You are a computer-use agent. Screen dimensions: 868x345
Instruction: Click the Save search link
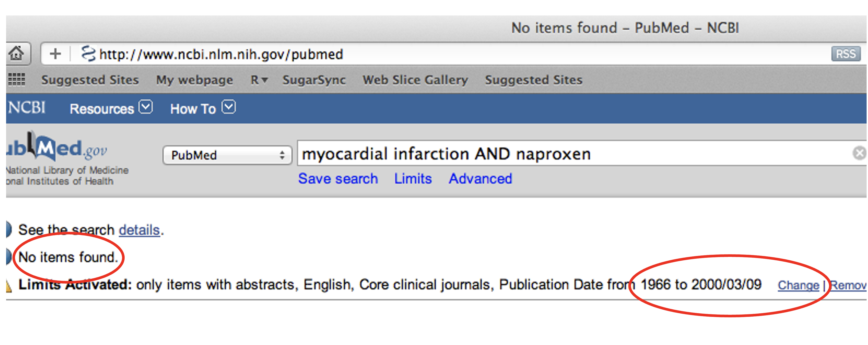338,178
